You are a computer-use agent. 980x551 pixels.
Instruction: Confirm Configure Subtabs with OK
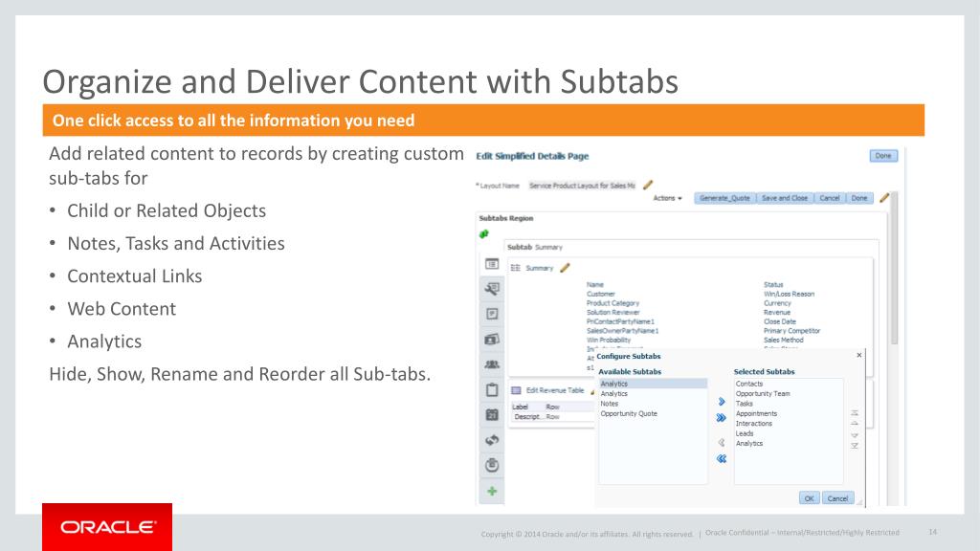(x=809, y=498)
